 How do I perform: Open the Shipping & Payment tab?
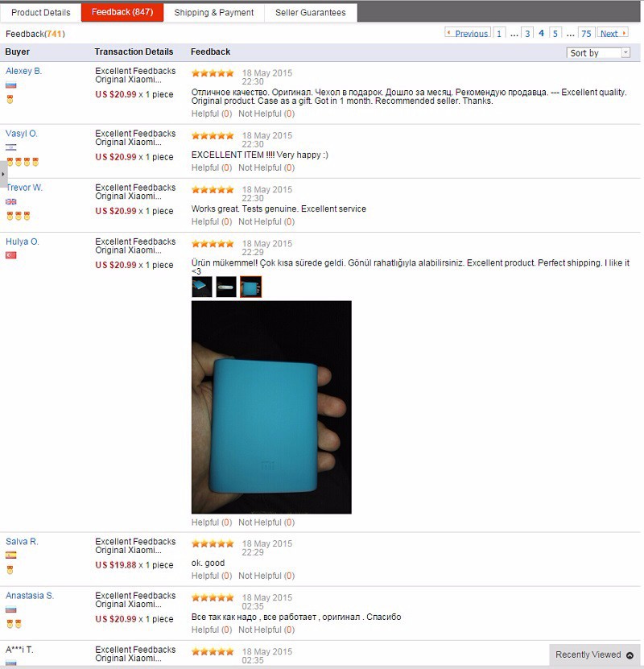[213, 12]
